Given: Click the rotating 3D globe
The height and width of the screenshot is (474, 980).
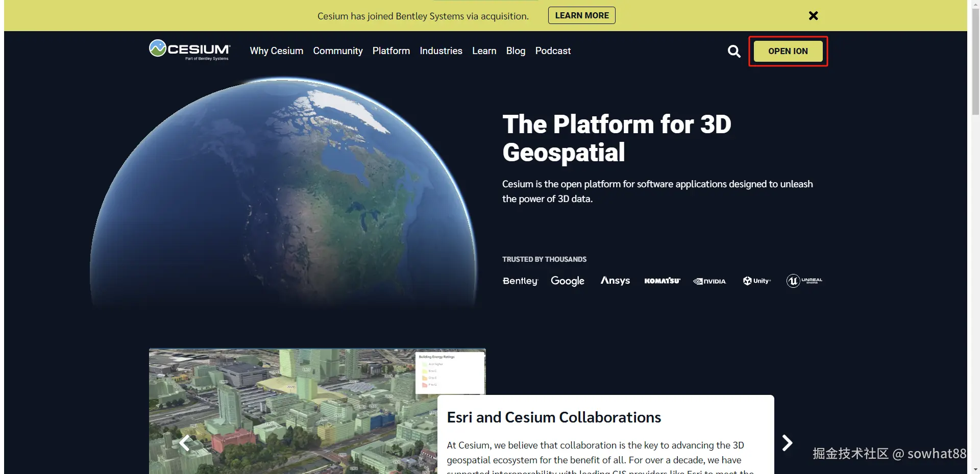Looking at the screenshot, I should click(283, 191).
